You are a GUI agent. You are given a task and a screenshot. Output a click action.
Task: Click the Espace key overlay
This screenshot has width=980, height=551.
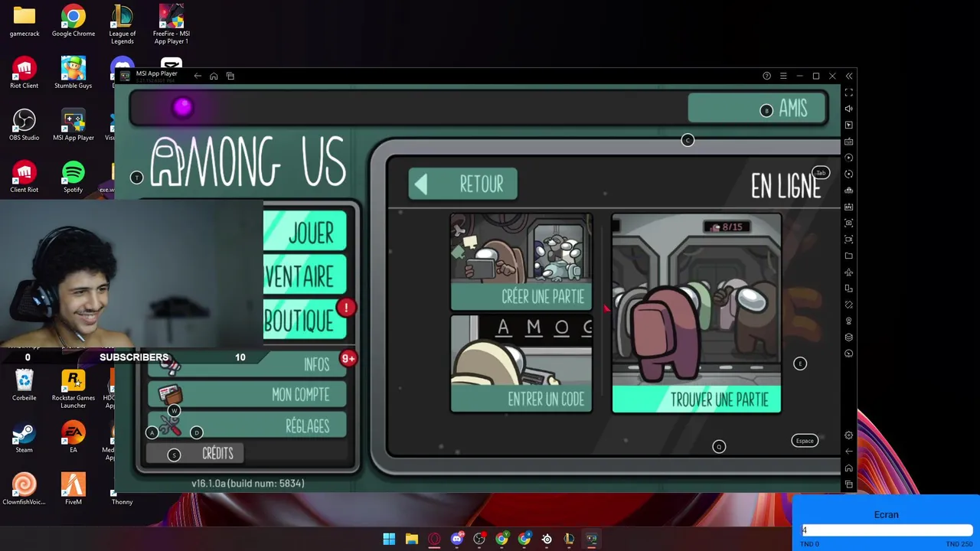pyautogui.click(x=805, y=441)
